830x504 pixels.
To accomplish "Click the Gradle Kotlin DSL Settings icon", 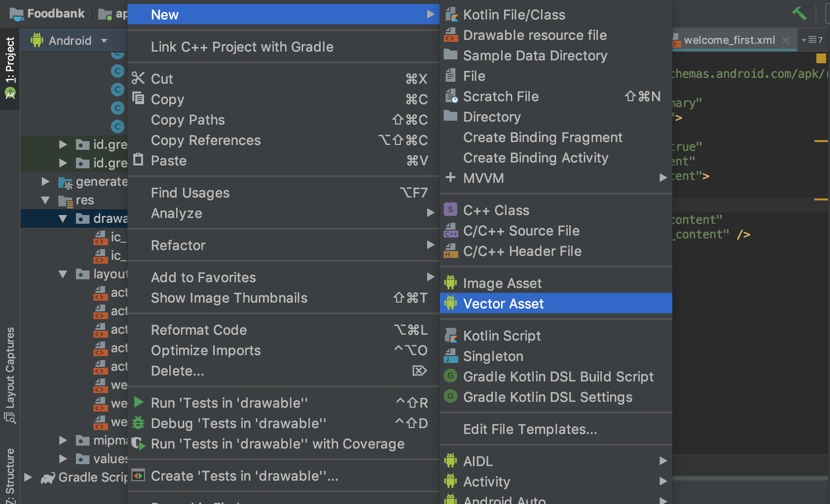I will click(x=451, y=397).
